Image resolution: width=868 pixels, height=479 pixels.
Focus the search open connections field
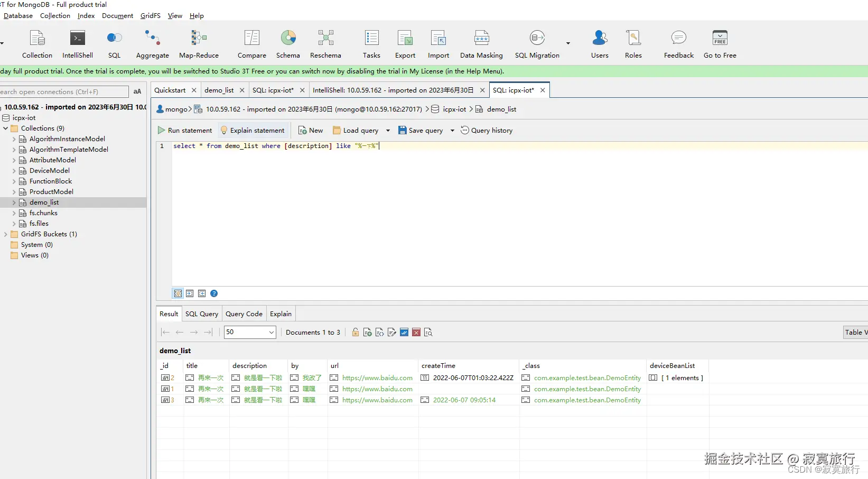[x=63, y=92]
